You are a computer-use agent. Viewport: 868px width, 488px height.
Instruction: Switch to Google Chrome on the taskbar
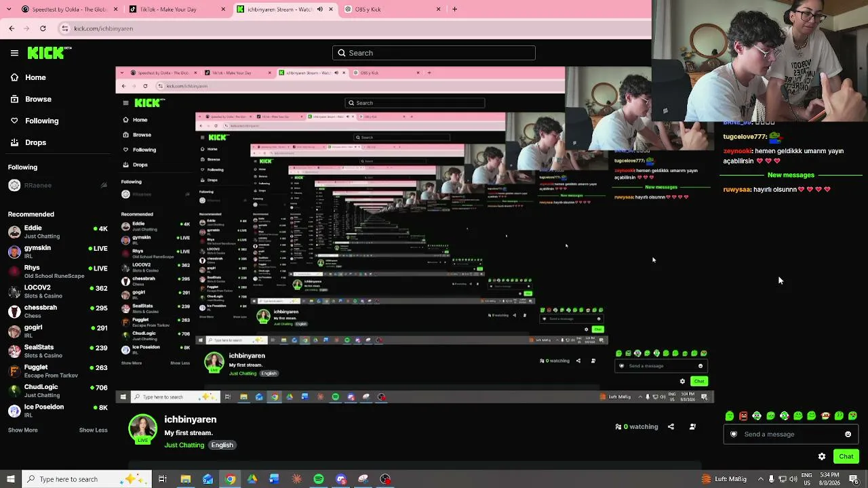(231, 479)
